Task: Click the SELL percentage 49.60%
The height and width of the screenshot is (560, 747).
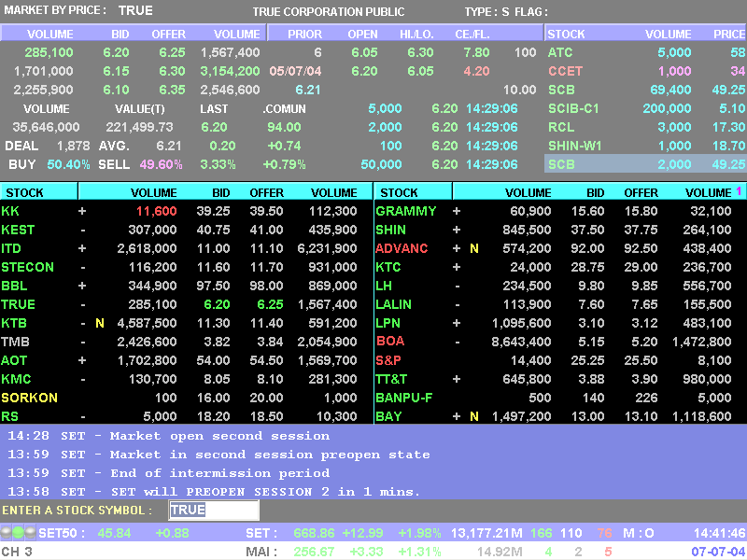Action: coord(161,164)
